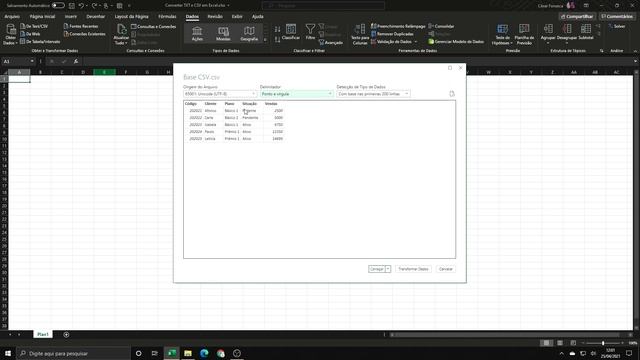Viewport: 640px width, 360px height.
Task: Collapse the ribbon with the chevron
Action: 635,51
